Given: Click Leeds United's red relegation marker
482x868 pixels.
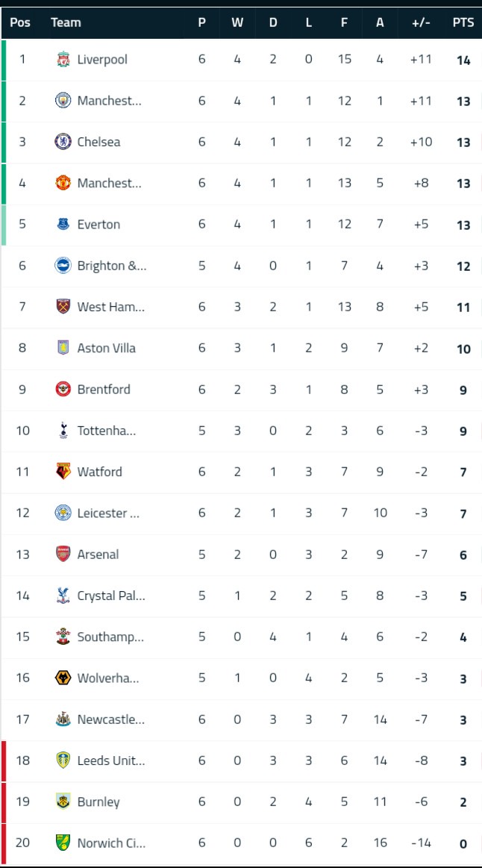Looking at the screenshot, I should [x=3, y=761].
